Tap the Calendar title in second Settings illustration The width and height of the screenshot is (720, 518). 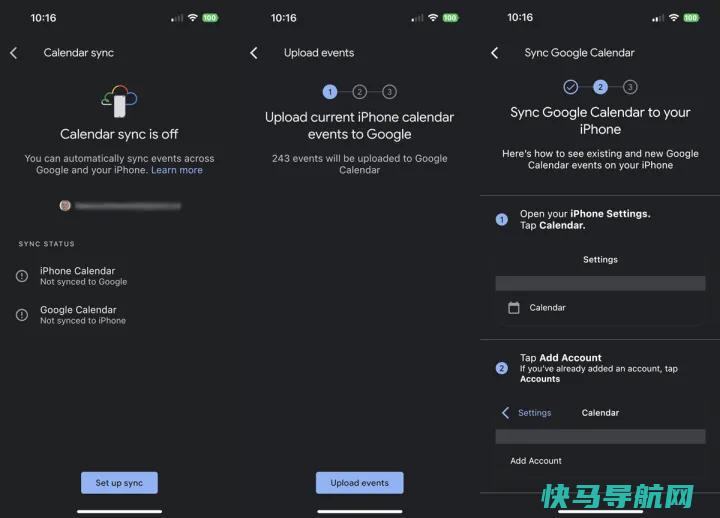click(600, 413)
